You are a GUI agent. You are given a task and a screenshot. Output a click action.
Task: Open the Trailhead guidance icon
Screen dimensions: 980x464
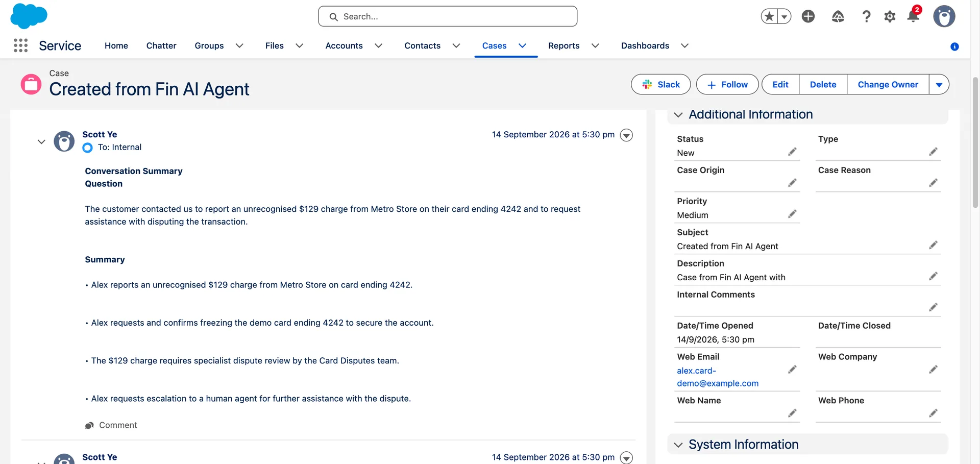(838, 16)
